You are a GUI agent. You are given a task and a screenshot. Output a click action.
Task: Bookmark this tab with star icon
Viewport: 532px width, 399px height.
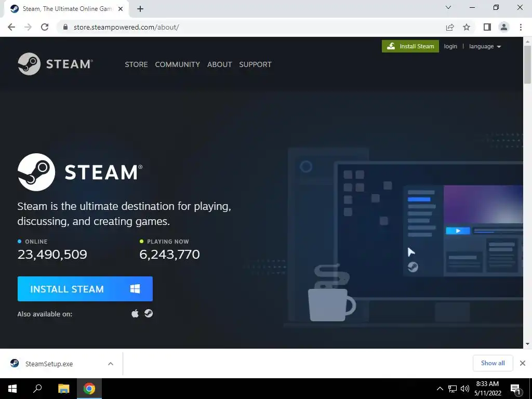[x=467, y=27]
